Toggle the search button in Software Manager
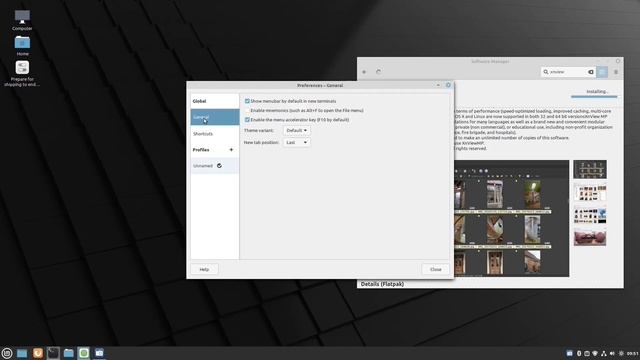This screenshot has width=640, height=360. click(x=602, y=72)
